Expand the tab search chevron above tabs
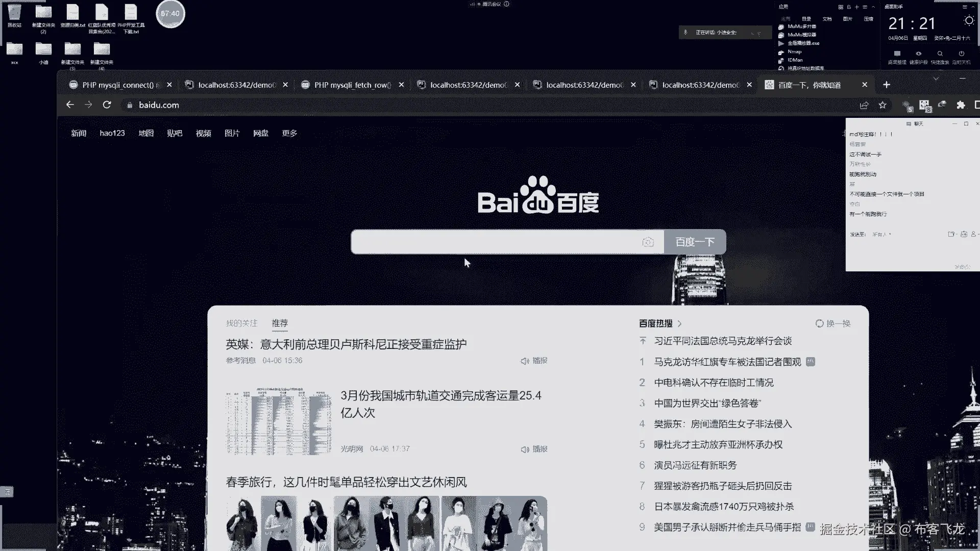 pos(936,79)
